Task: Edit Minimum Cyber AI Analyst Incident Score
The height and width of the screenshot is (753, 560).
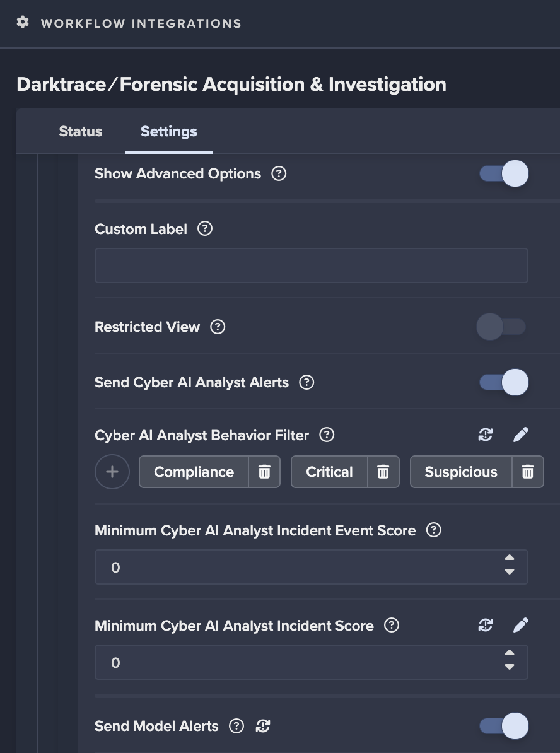Action: pyautogui.click(x=520, y=625)
